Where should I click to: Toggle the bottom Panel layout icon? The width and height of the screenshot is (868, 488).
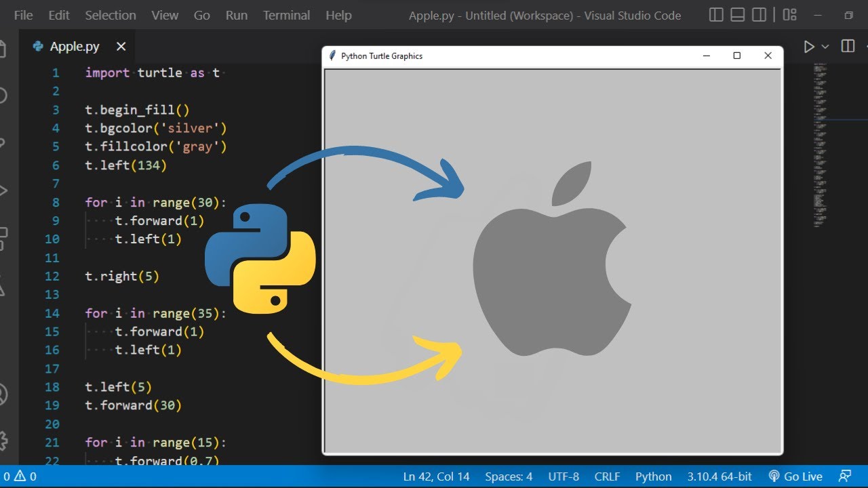[738, 15]
